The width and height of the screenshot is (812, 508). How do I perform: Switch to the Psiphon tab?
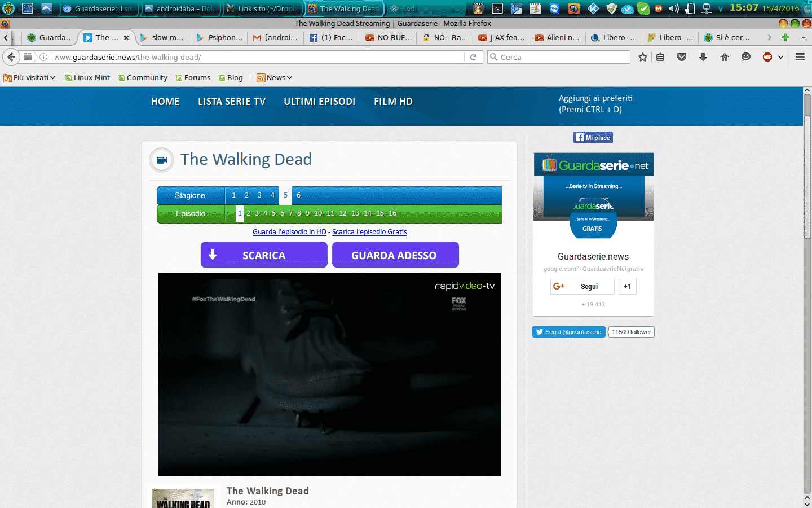(x=219, y=37)
